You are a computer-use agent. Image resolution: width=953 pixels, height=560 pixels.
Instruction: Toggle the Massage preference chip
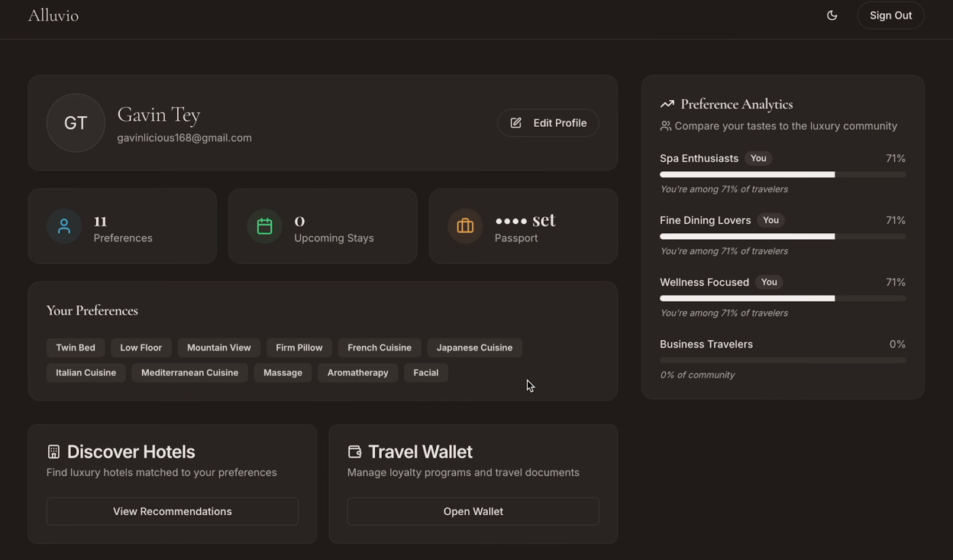click(x=282, y=373)
